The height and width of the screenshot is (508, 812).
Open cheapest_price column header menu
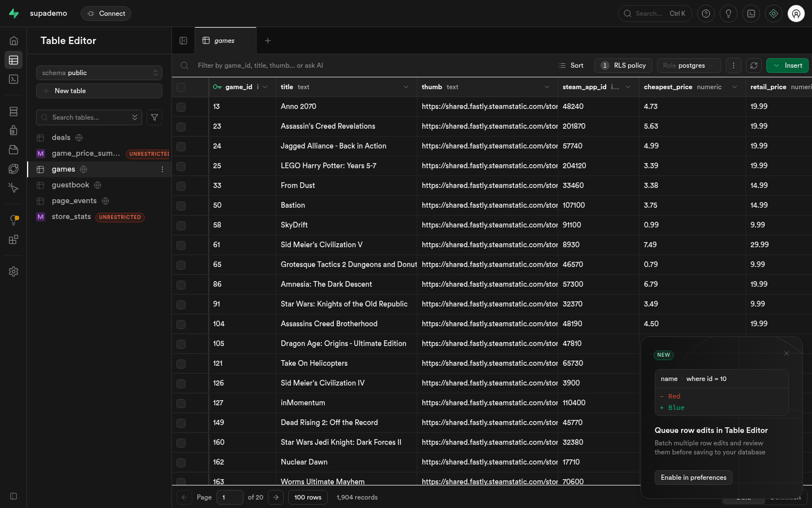pos(735,87)
